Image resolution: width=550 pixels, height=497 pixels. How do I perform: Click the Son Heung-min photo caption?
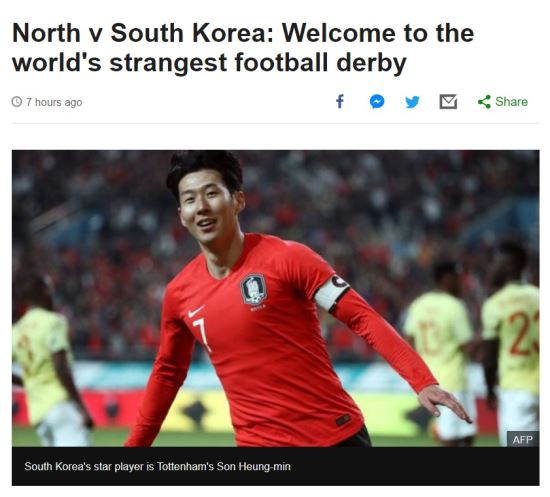[x=157, y=466]
